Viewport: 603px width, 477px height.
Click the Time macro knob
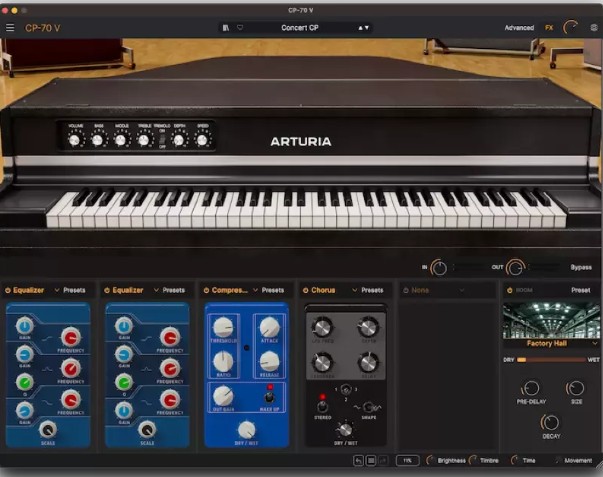[515, 460]
